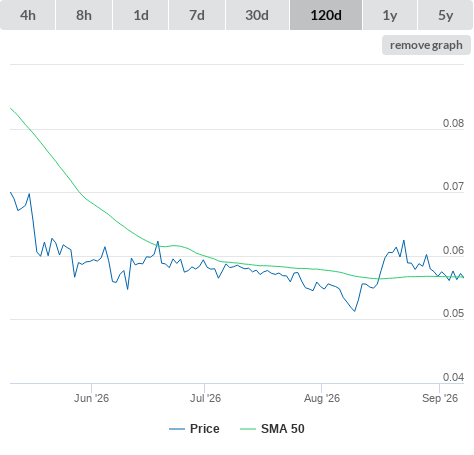Click the remove graph button
The height and width of the screenshot is (455, 474).
(x=426, y=45)
